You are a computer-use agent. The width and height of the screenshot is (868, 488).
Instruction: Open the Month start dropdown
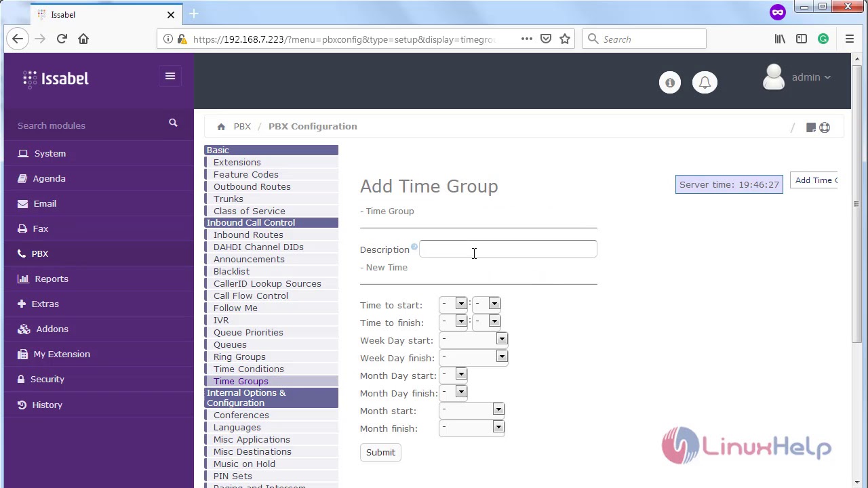[x=471, y=409]
